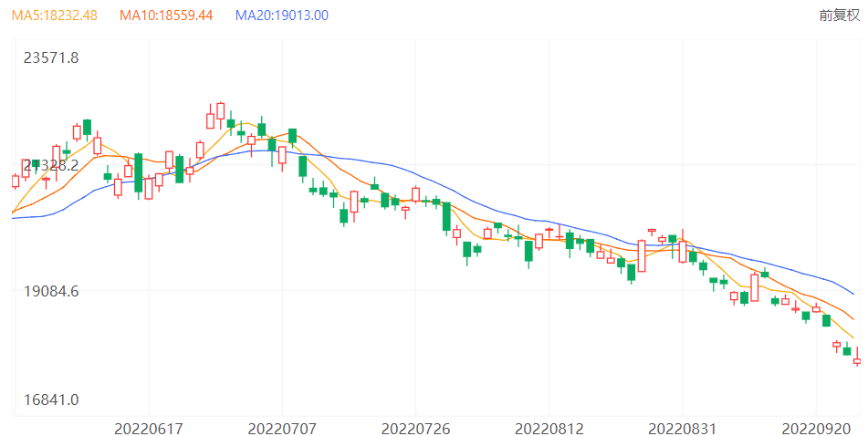Select the 20220831 date axis label
The width and height of the screenshot is (868, 436).
point(683,429)
